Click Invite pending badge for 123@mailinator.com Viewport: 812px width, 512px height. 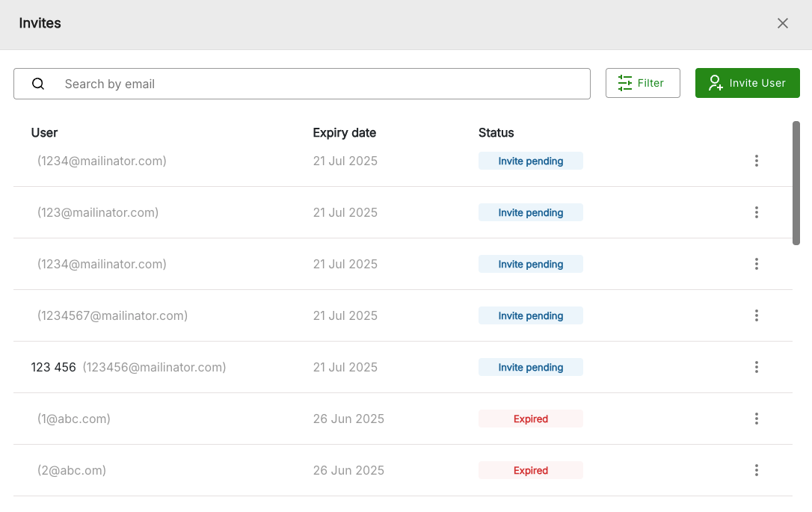(x=530, y=213)
